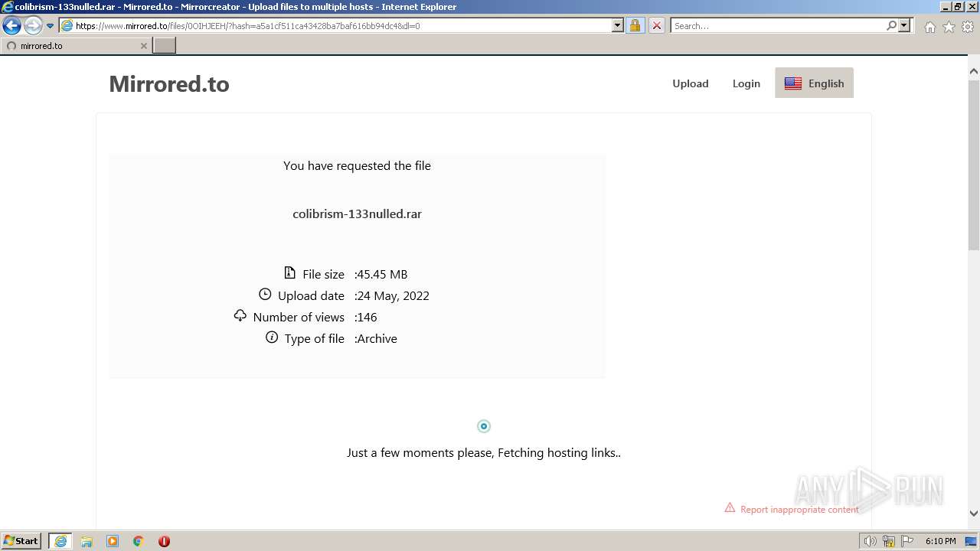Launch Chrome from the taskbar
The width and height of the screenshot is (980, 551).
(139, 541)
